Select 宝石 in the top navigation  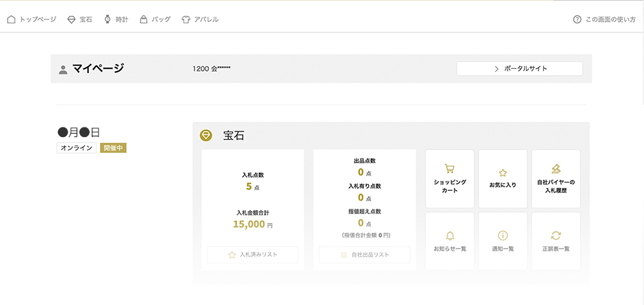pyautogui.click(x=80, y=19)
